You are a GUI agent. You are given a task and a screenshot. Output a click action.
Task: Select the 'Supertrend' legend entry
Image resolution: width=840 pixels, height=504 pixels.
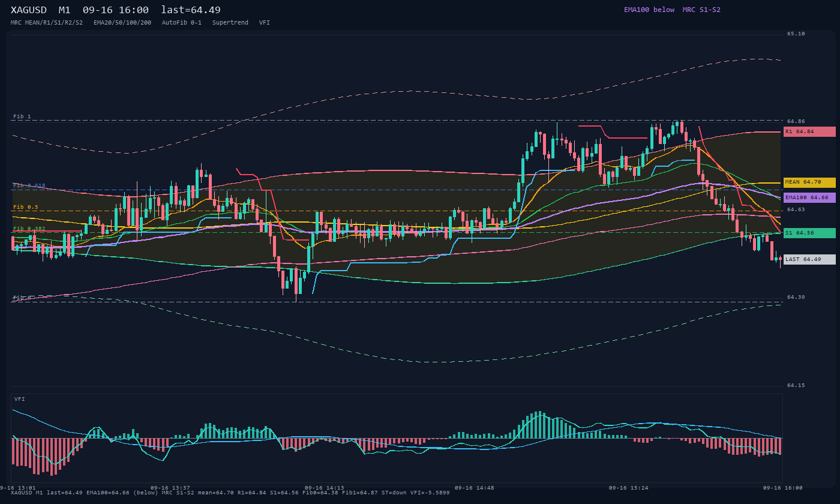click(x=230, y=22)
